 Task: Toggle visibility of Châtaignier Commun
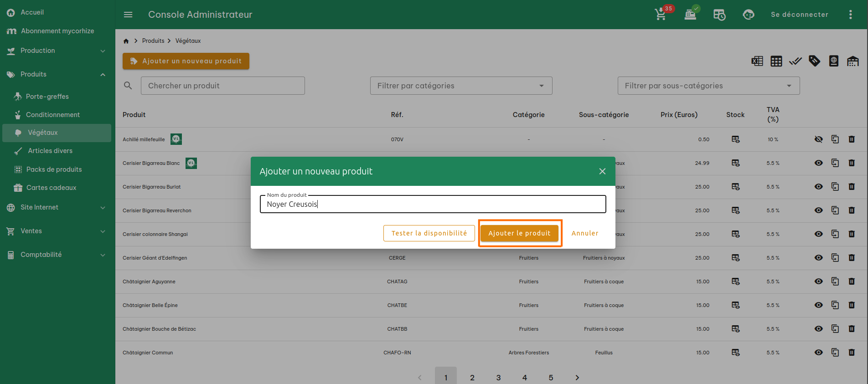coord(819,353)
